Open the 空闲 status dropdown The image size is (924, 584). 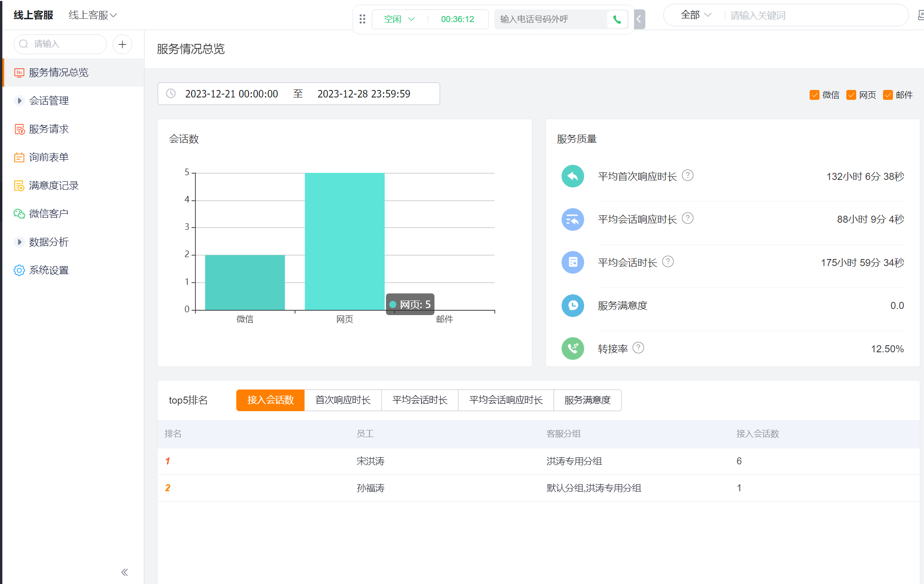point(399,19)
